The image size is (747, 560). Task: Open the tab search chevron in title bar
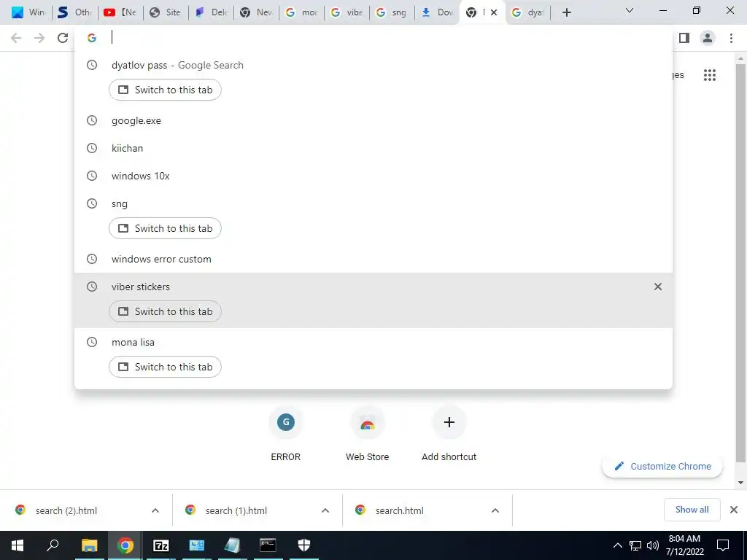point(630,10)
